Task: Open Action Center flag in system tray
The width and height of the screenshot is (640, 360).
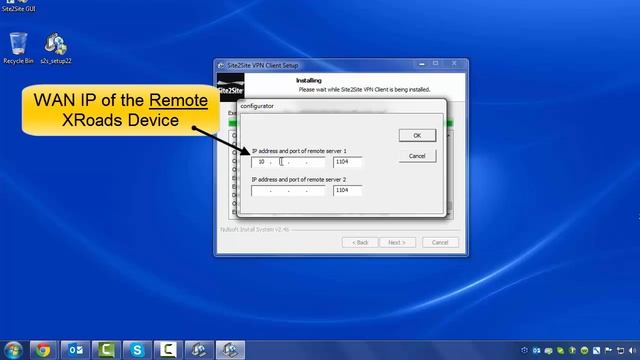Action: (x=608, y=351)
